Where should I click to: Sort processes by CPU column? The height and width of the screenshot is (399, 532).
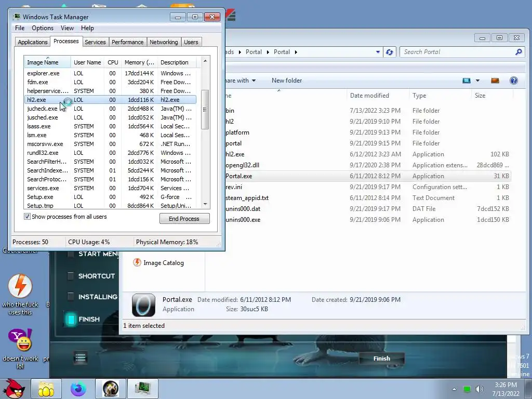[113, 62]
